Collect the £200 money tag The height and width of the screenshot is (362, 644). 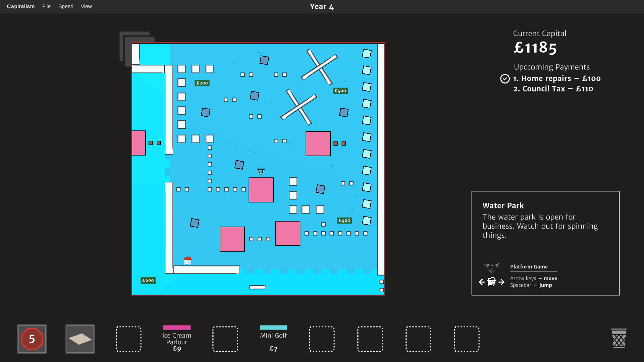202,83
